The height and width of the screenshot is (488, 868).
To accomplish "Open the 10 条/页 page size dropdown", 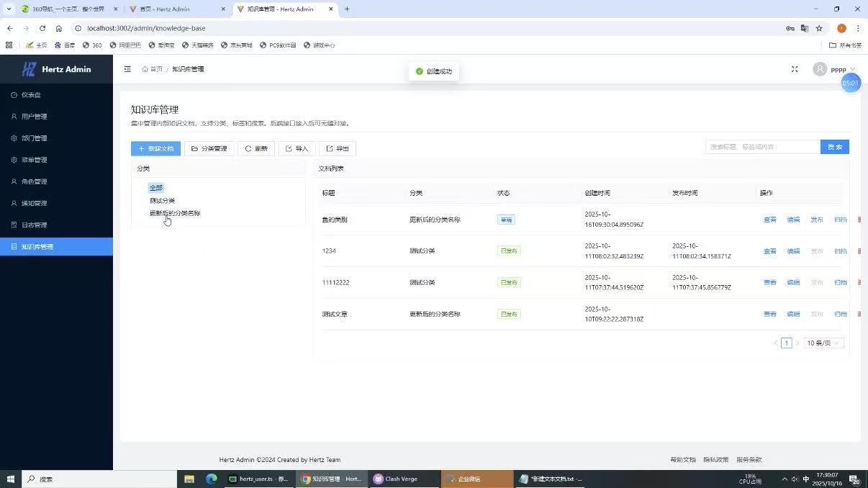I will click(824, 343).
